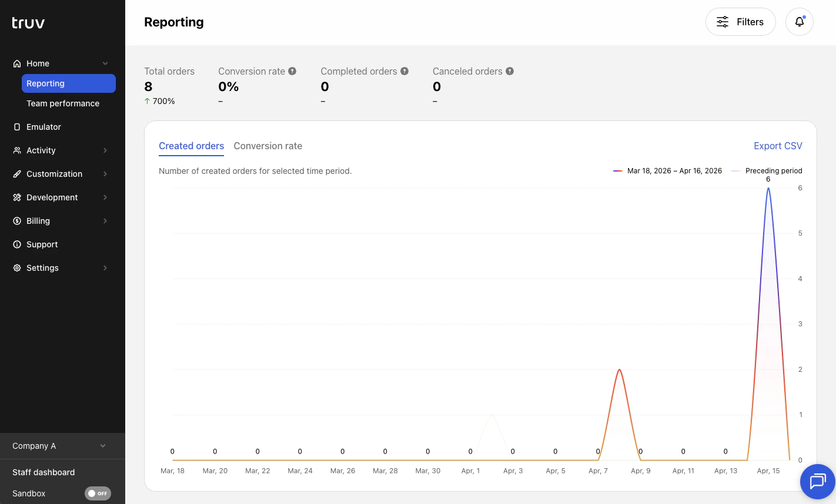This screenshot has width=836, height=504.
Task: Click the Customization brush icon
Action: pos(17,174)
